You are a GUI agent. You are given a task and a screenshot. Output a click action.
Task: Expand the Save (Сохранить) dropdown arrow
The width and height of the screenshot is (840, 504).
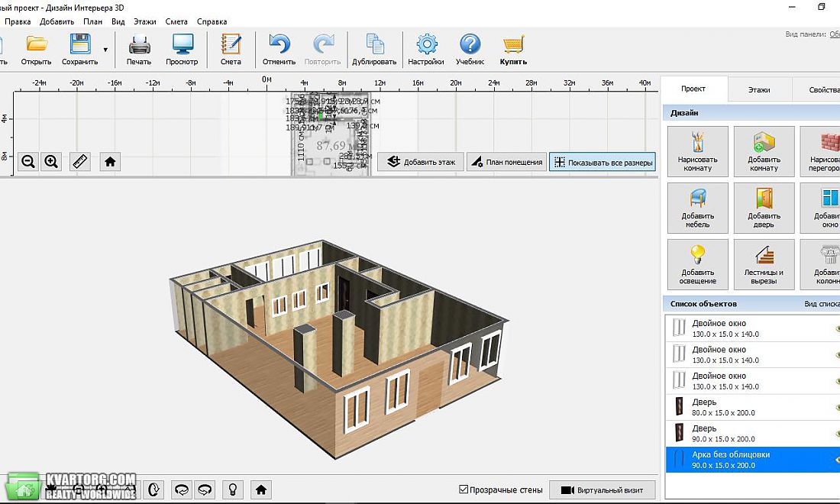click(105, 50)
